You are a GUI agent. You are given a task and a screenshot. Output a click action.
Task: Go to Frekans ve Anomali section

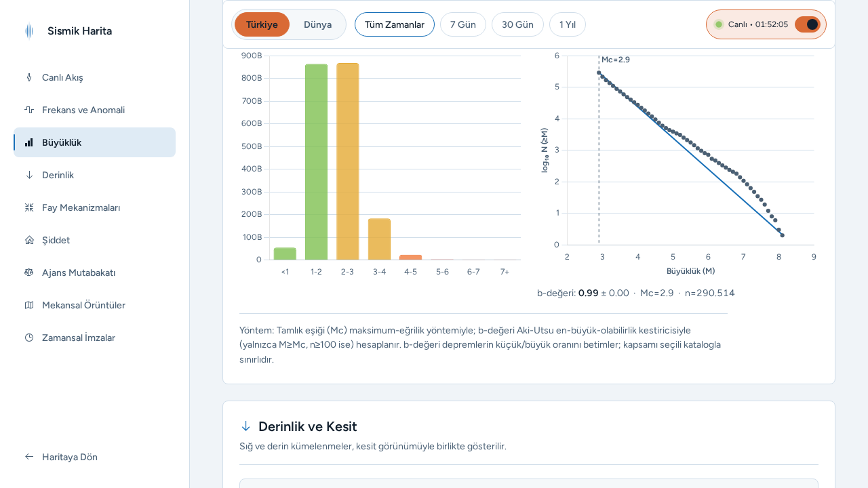tap(95, 110)
